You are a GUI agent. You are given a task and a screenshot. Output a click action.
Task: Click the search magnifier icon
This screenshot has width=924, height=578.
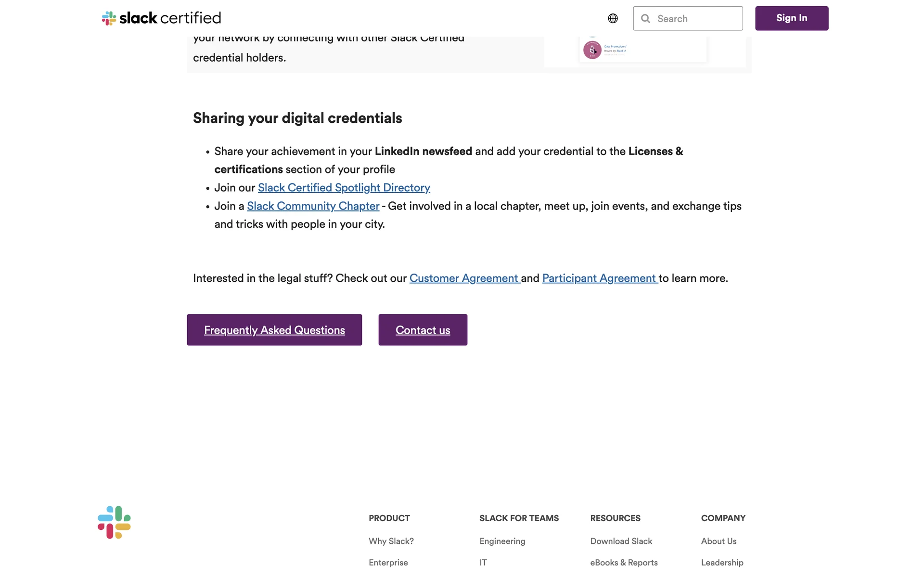645,19
